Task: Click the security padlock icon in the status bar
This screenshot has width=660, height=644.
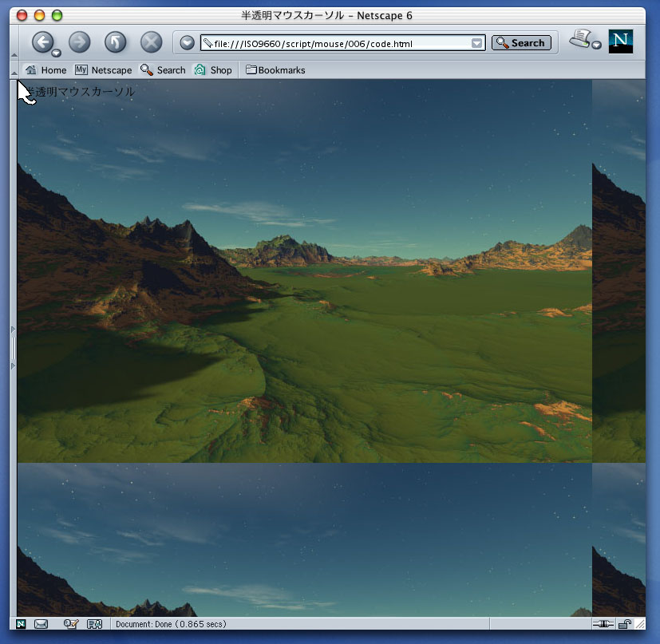Action: 625,624
